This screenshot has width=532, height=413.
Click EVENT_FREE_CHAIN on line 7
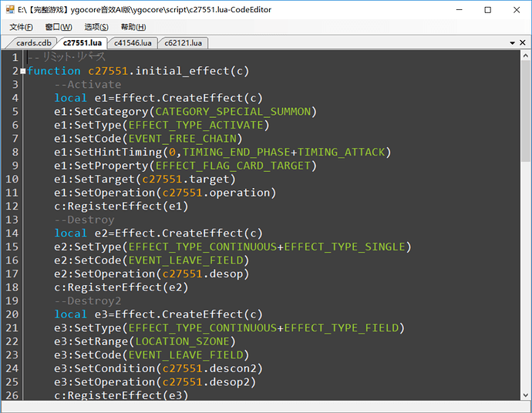click(183, 139)
